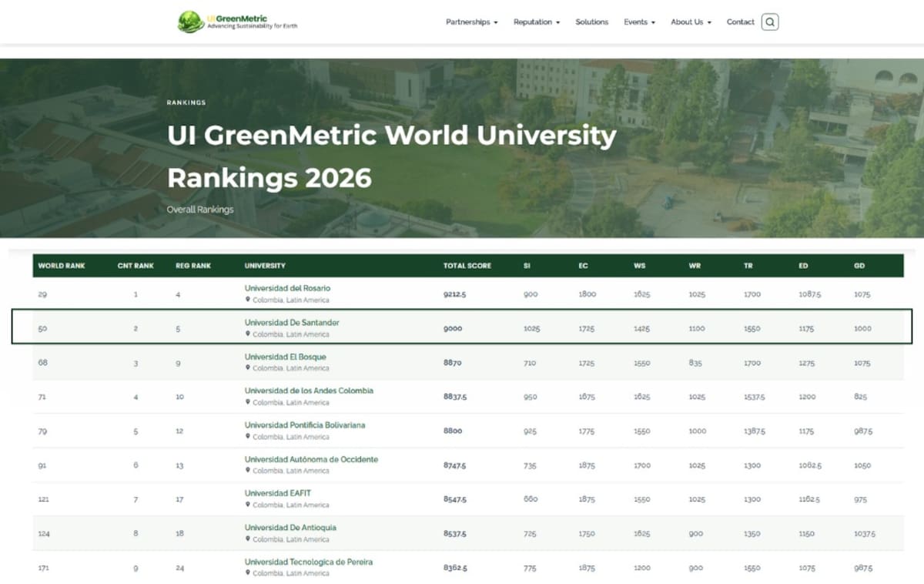The height and width of the screenshot is (584, 924).
Task: Click total score 8362.5
Action: coord(455,568)
